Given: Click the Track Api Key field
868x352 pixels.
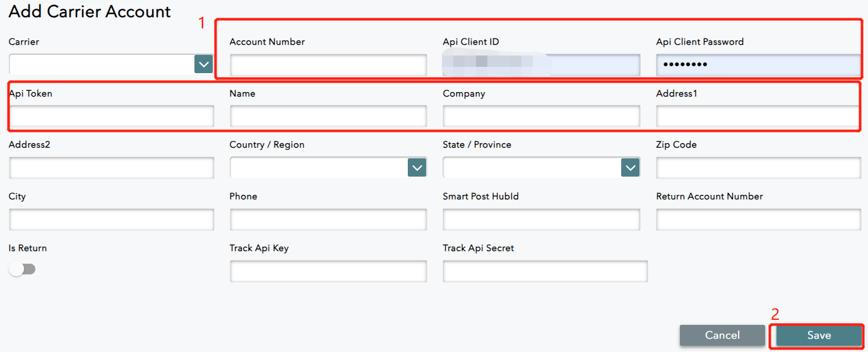Looking at the screenshot, I should point(328,271).
